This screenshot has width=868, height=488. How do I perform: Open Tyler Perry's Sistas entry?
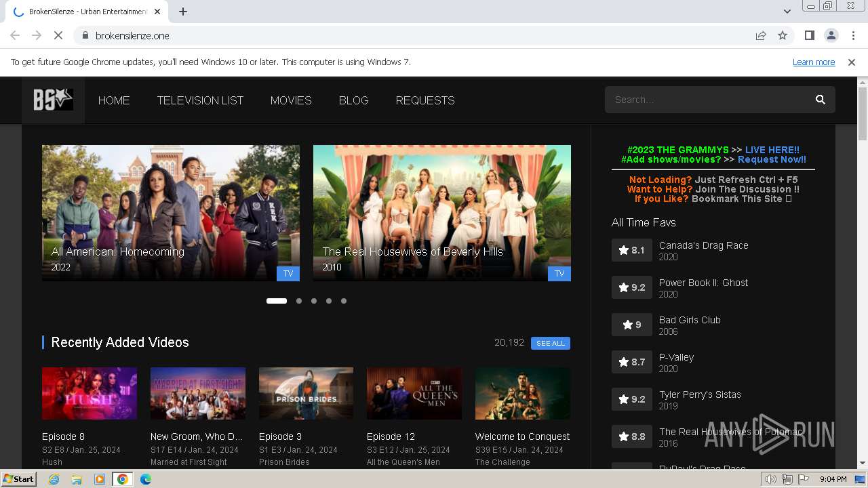[700, 394]
